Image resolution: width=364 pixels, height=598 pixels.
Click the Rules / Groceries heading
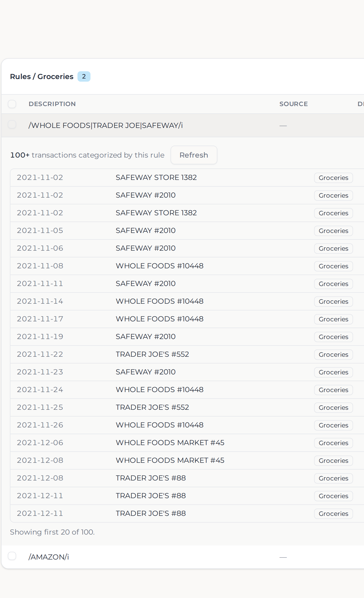tap(42, 76)
